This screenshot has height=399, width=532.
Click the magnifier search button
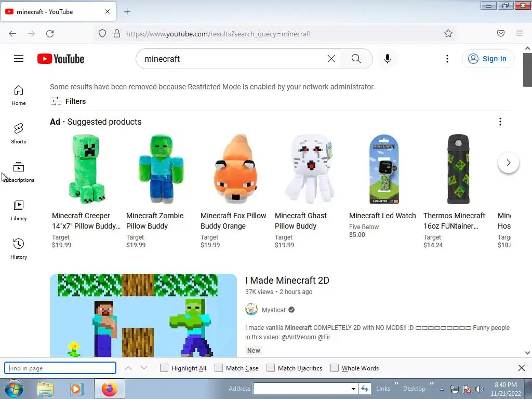coord(356,59)
